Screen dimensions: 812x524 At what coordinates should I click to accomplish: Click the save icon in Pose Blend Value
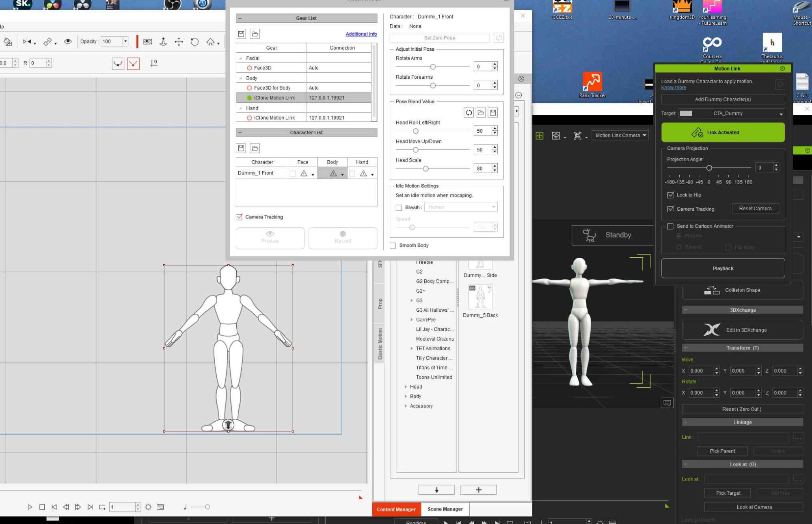(x=493, y=112)
